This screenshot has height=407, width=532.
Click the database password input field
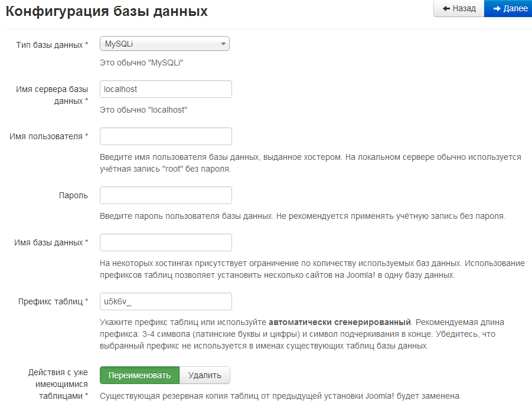(165, 195)
